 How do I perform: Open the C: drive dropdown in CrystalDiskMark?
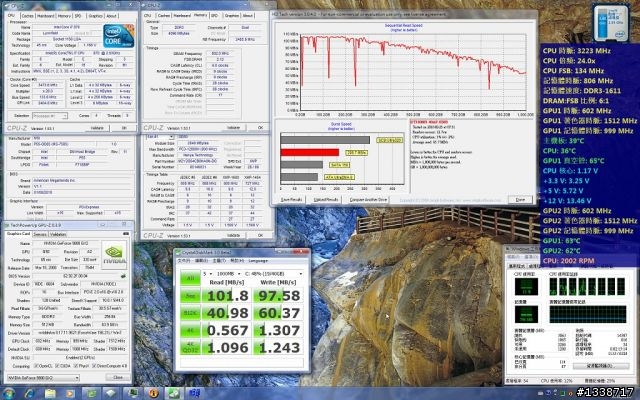pos(273,273)
